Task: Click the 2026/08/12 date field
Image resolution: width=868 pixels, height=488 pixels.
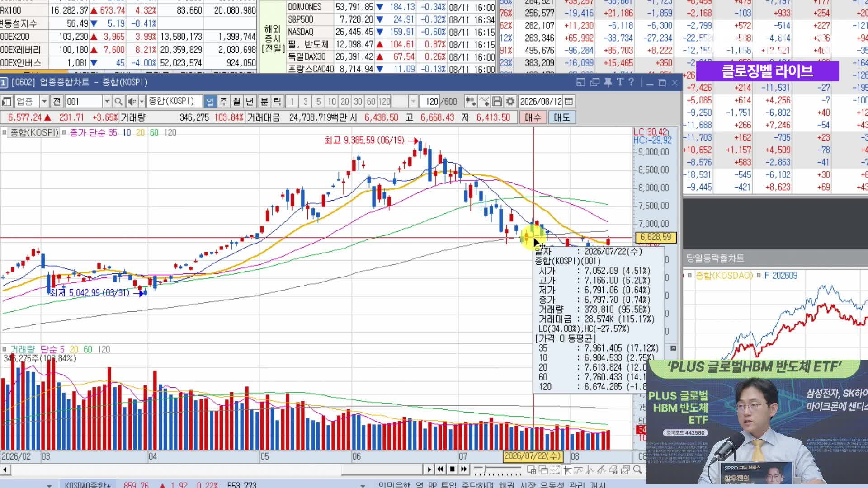Action: [541, 101]
